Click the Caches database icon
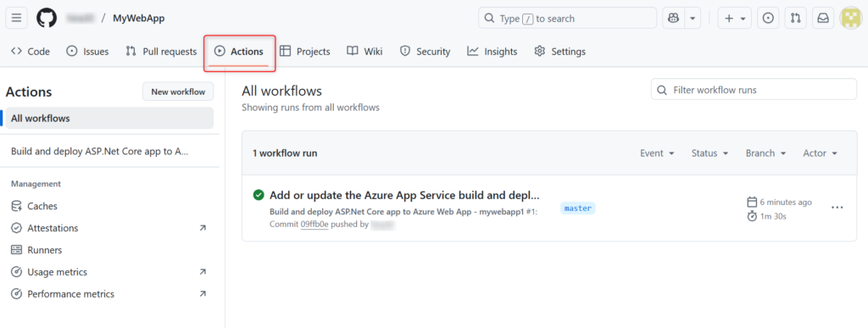The height and width of the screenshot is (328, 868). [x=17, y=206]
